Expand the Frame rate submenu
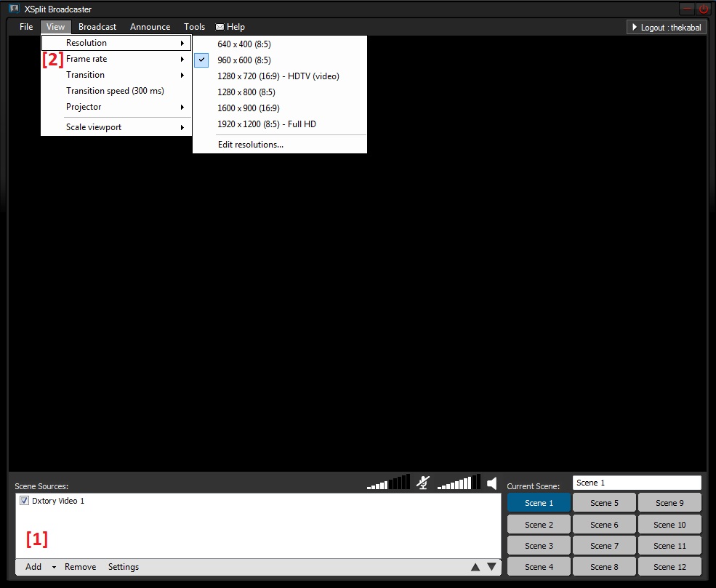The height and width of the screenshot is (588, 716). pyautogui.click(x=85, y=59)
